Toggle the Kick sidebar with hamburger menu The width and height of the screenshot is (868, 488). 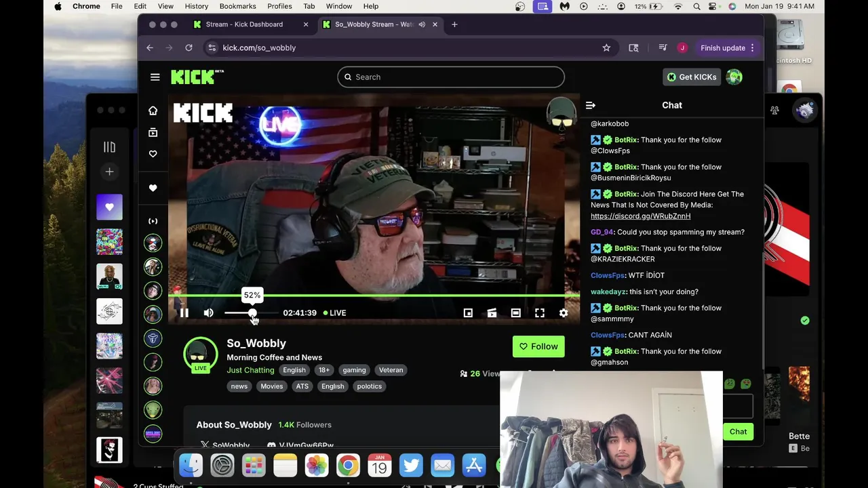(155, 77)
